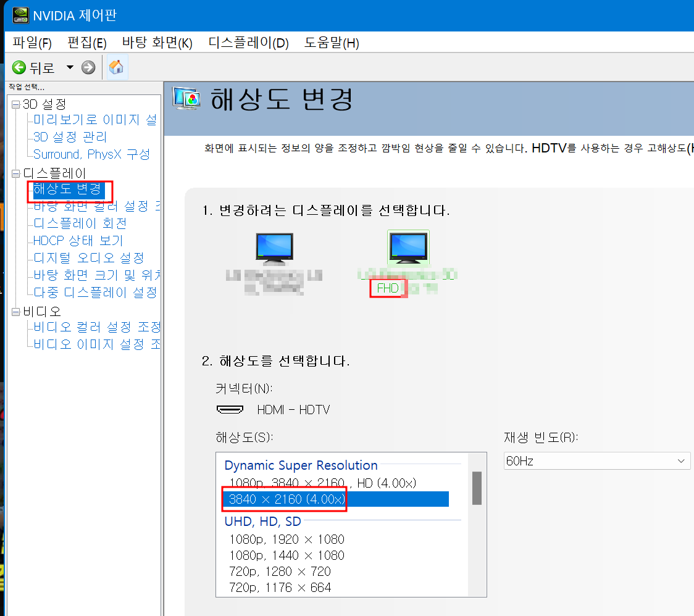
Task: Collapse the 3D 설정 tree node
Action: [16, 104]
